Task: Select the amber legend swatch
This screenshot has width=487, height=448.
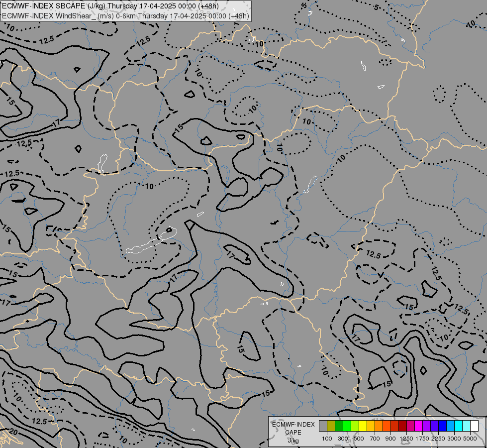Action: [371, 426]
